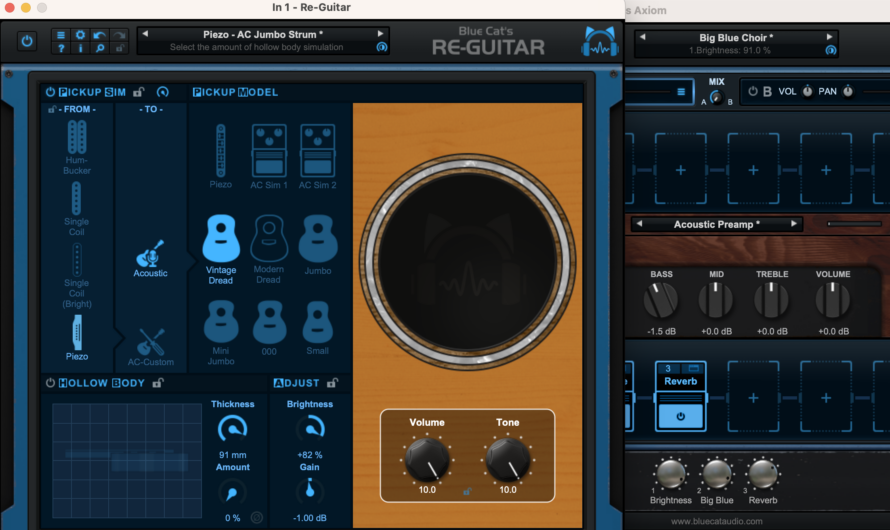Click the Axiom preset bar round icon
The width and height of the screenshot is (890, 530).
point(830,51)
